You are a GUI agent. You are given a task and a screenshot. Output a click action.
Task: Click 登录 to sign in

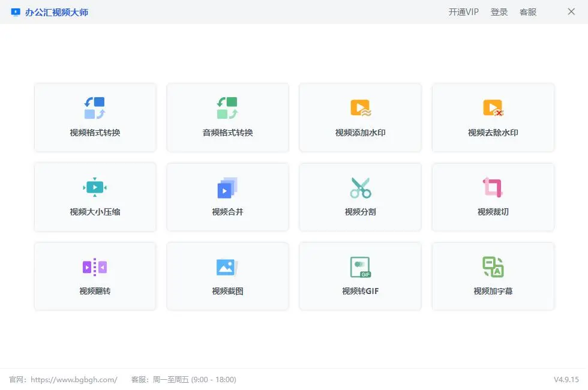tap(499, 12)
